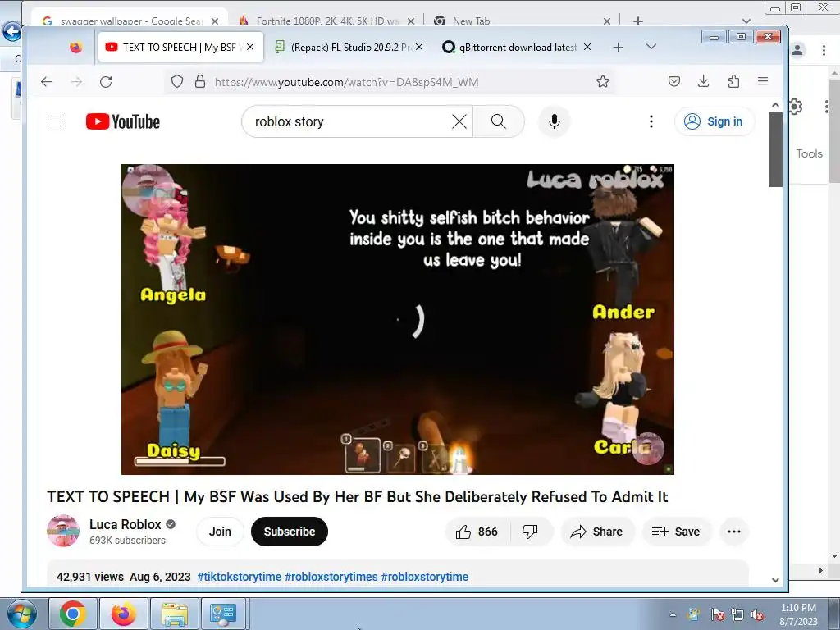Open the taskbar clock showing 1:10 PM

point(798,614)
